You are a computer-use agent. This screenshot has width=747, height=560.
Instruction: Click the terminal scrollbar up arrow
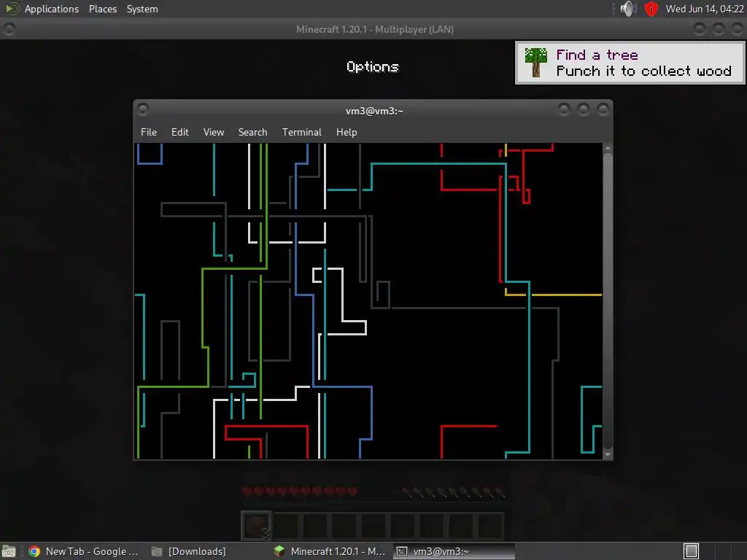[x=608, y=148]
